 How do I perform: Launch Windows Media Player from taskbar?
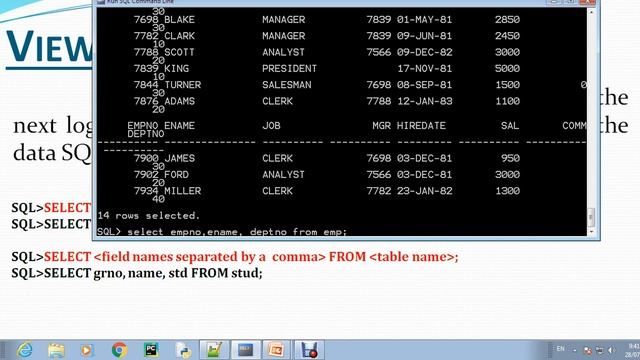(x=87, y=350)
